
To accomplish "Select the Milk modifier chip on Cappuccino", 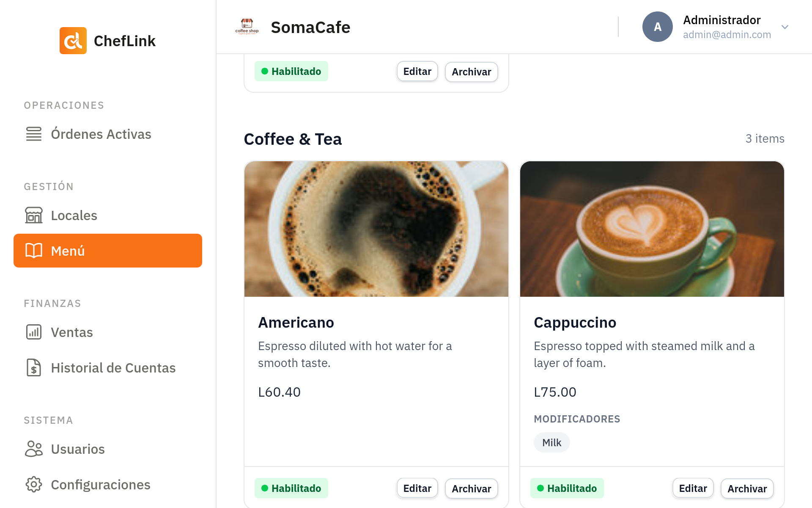I will 551,442.
